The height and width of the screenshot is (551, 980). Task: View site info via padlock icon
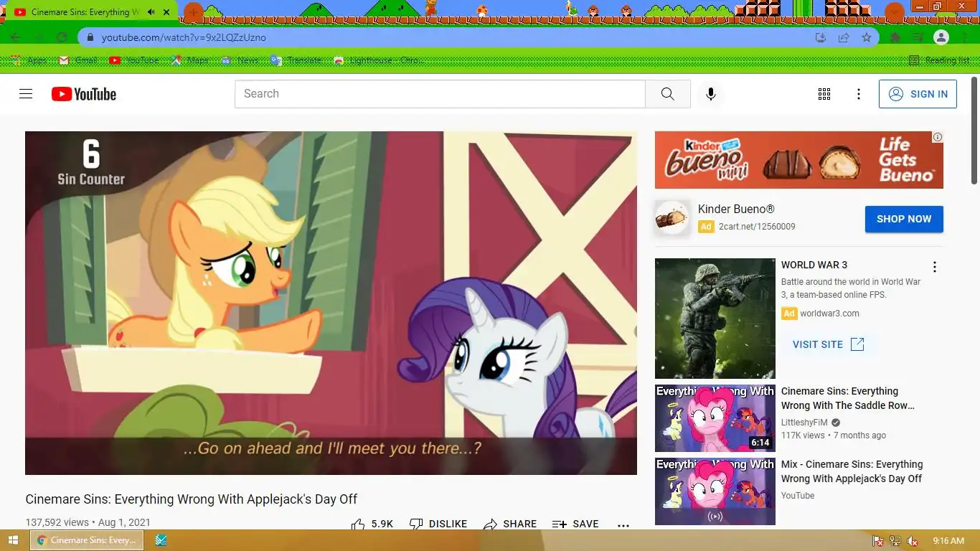click(90, 37)
